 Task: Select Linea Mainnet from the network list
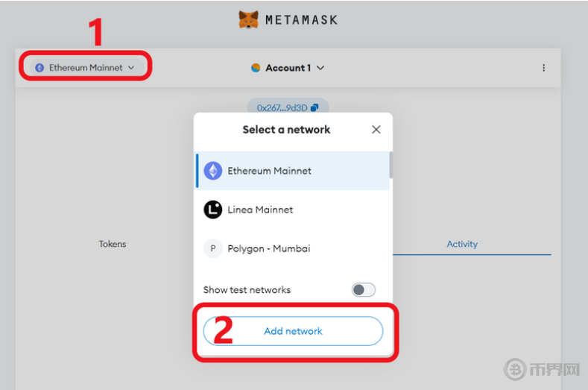[x=260, y=210]
